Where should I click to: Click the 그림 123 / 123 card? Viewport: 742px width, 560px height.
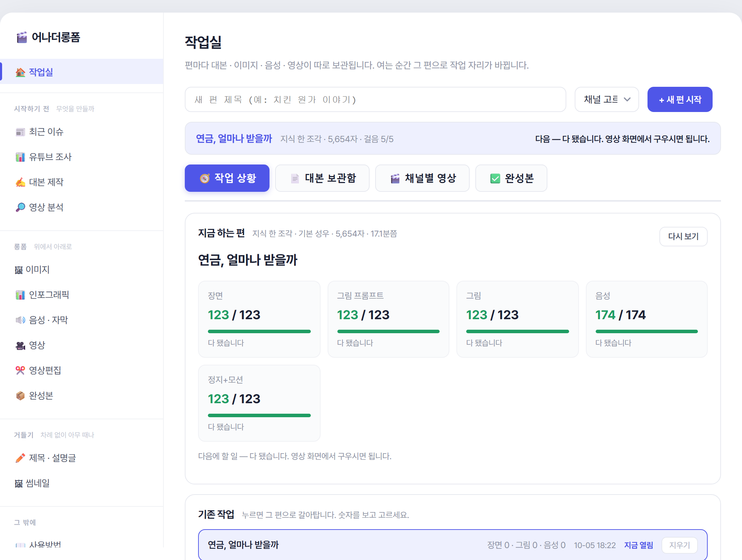click(517, 319)
